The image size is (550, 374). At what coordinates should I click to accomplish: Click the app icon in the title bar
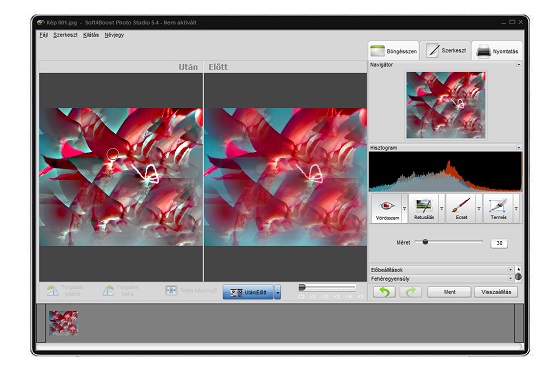point(40,22)
